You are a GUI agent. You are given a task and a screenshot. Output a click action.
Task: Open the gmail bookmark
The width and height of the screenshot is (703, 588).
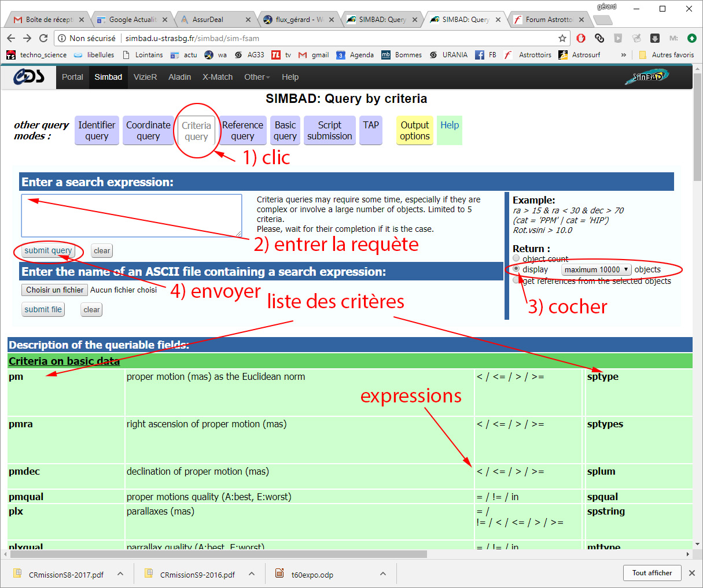(x=314, y=55)
